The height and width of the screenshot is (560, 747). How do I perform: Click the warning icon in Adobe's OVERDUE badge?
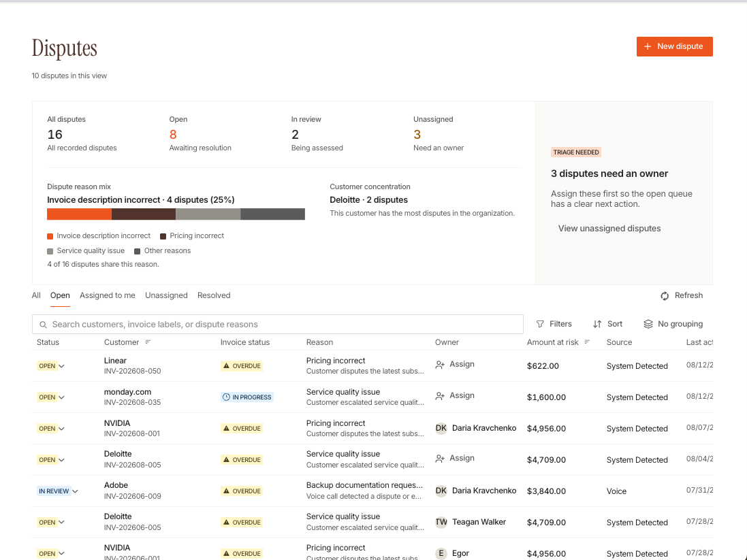pos(226,491)
